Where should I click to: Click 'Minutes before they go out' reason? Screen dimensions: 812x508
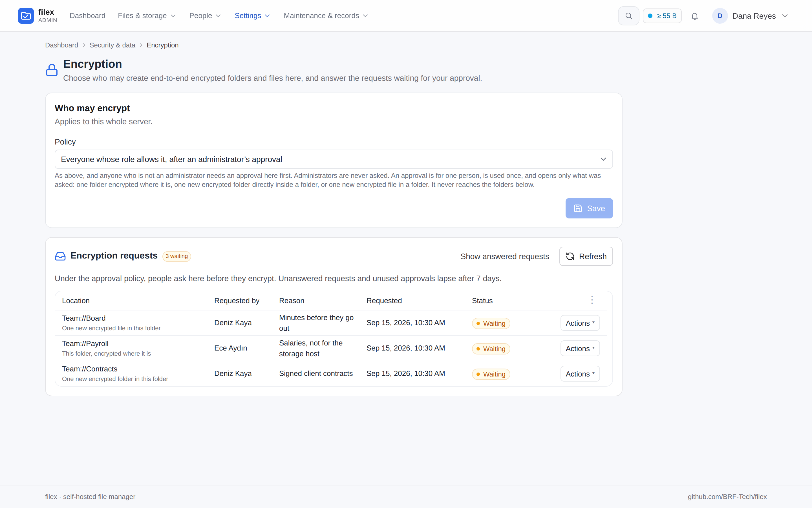[316, 323]
